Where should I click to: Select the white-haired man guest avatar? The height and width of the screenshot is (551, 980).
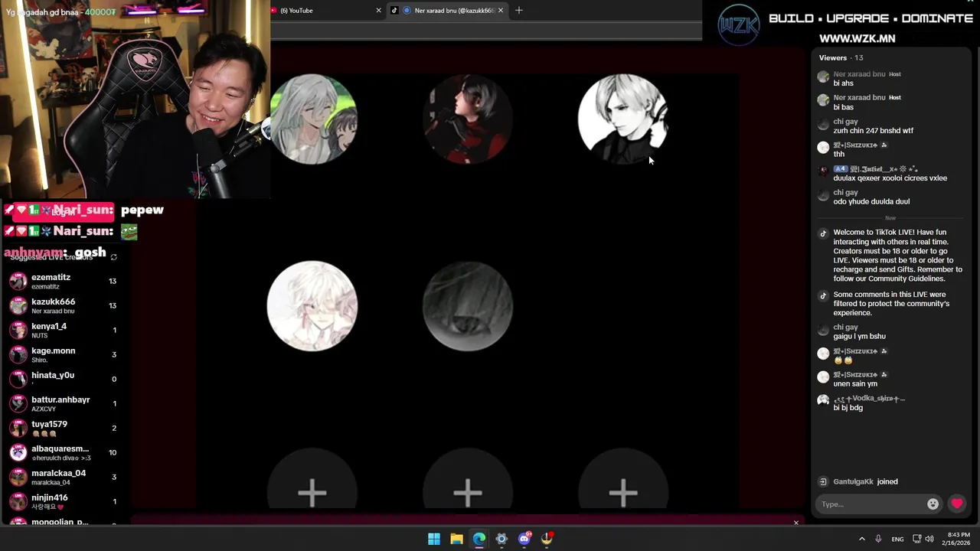click(623, 119)
